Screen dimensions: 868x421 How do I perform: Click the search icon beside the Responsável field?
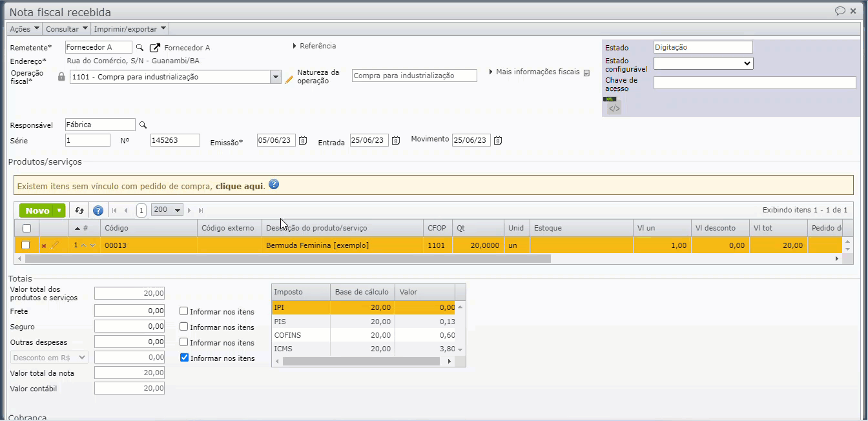(143, 125)
